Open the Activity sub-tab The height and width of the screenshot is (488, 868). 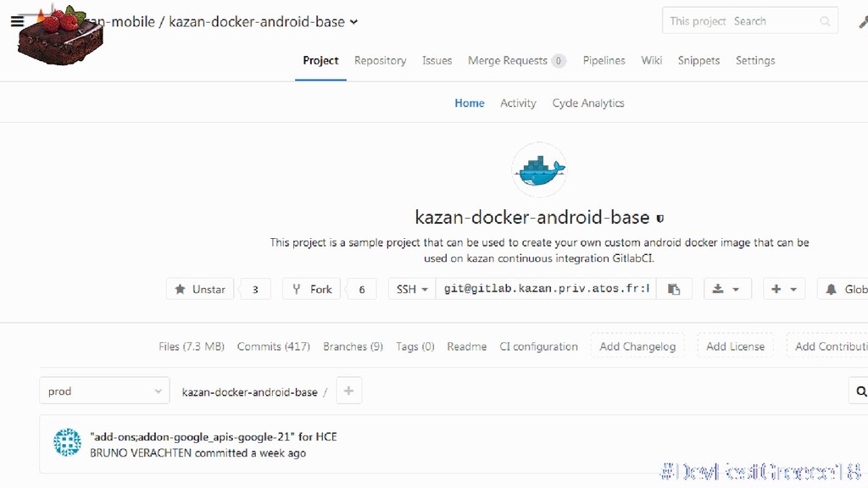pyautogui.click(x=518, y=103)
